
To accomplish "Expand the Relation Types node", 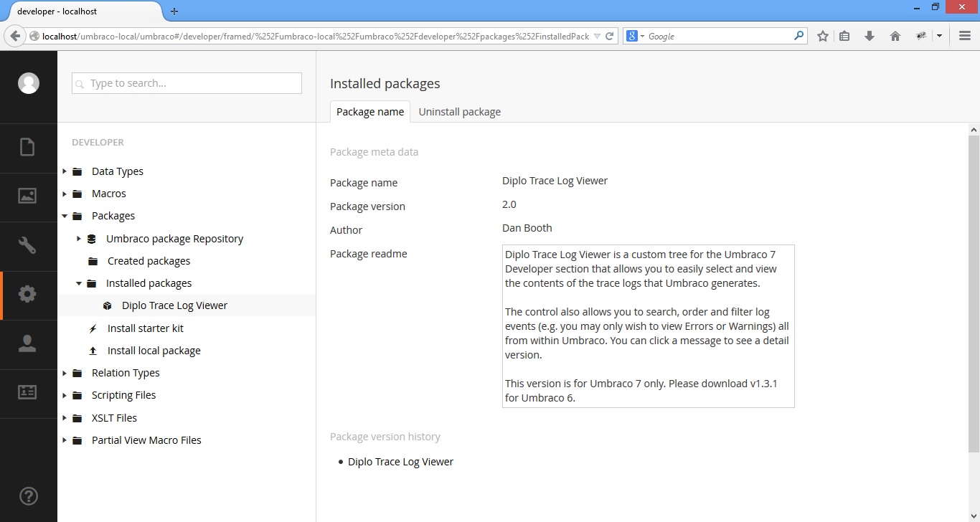I will point(65,373).
